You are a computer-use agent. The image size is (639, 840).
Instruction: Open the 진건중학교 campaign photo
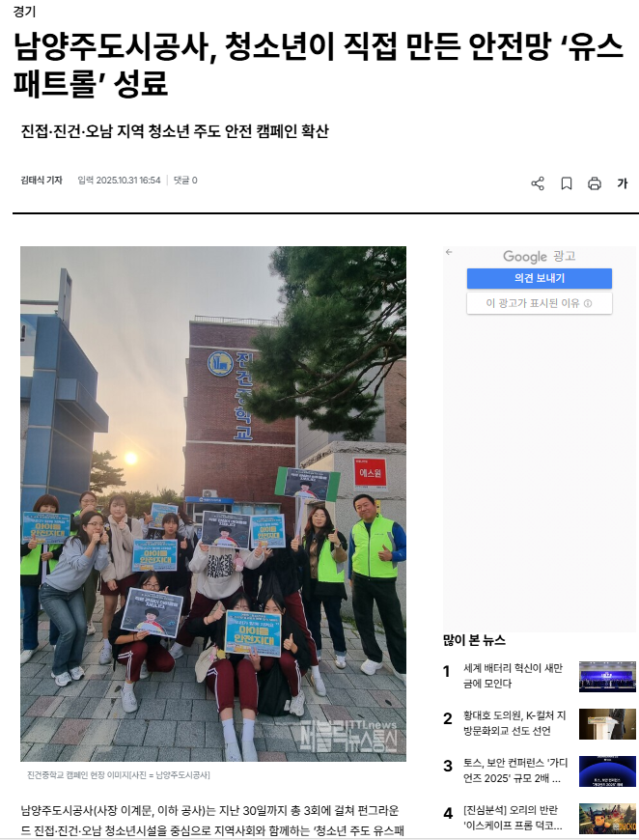tap(213, 504)
